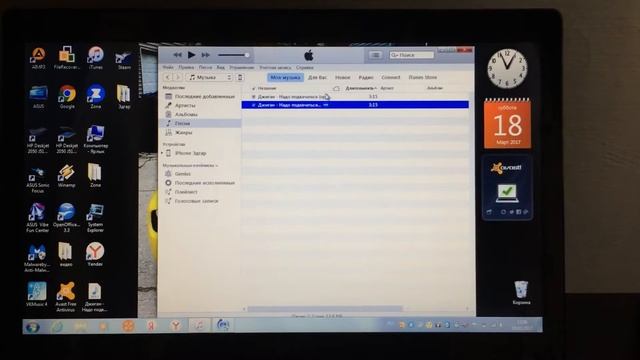Open the Правка menu

point(186,67)
